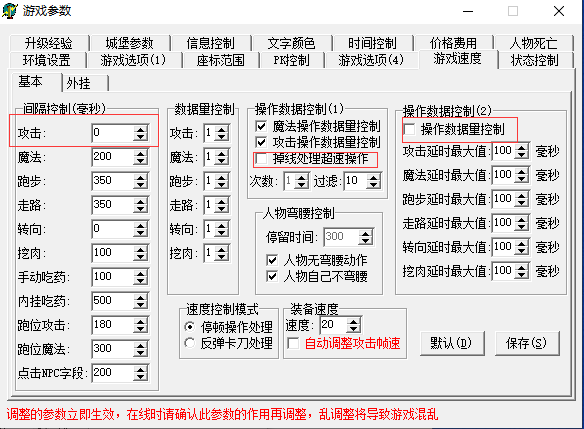Enable 自动调整攻击帧速 checkbox
This screenshot has height=429, width=584.
[293, 343]
